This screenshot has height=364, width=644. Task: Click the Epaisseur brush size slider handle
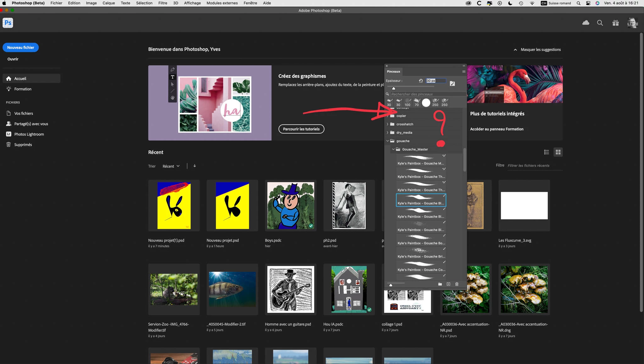[394, 88]
